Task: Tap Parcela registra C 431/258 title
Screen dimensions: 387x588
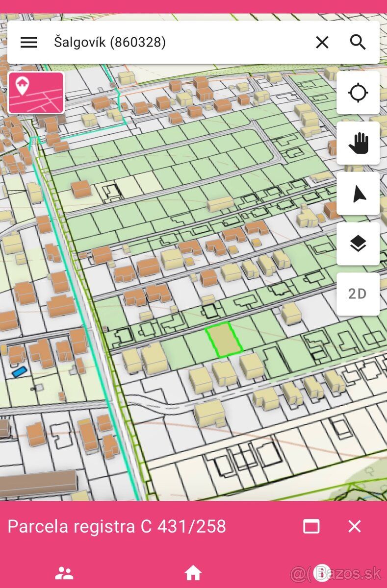Action: point(117,527)
